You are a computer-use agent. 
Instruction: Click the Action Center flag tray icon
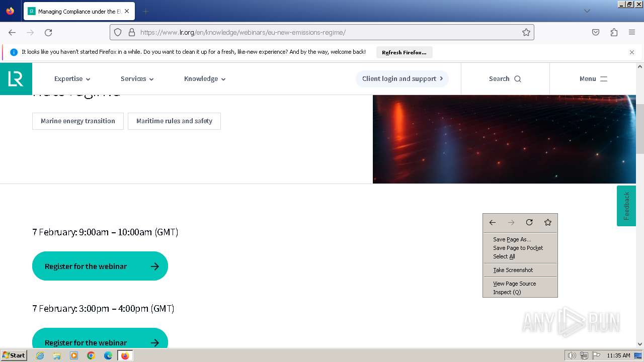pos(596,355)
